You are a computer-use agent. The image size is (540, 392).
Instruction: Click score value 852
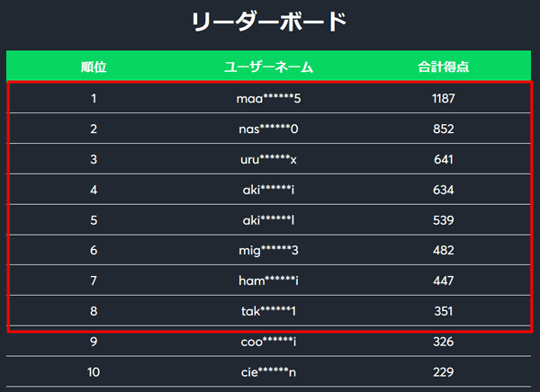444,129
